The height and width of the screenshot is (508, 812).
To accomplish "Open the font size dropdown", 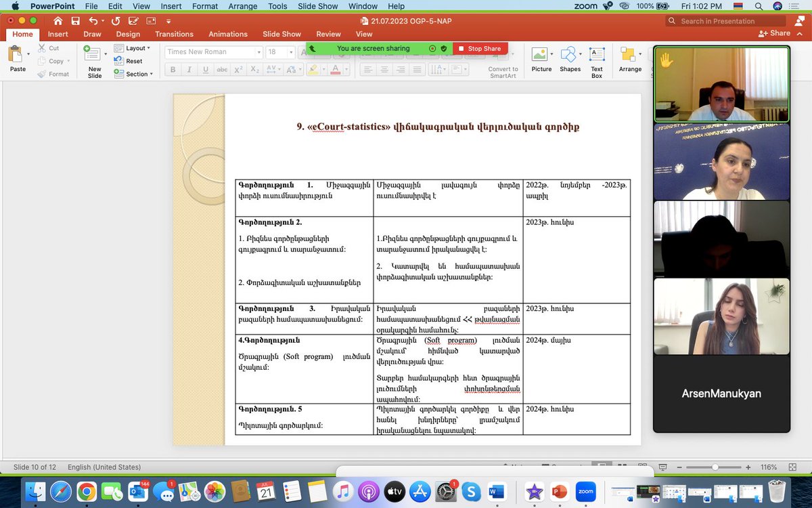I will tap(290, 52).
